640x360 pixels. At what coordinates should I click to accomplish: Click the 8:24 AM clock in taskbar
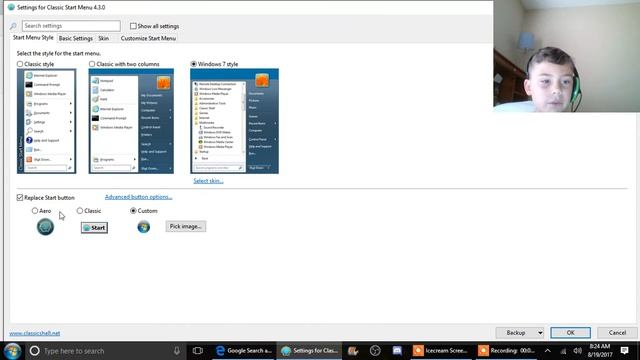599,346
